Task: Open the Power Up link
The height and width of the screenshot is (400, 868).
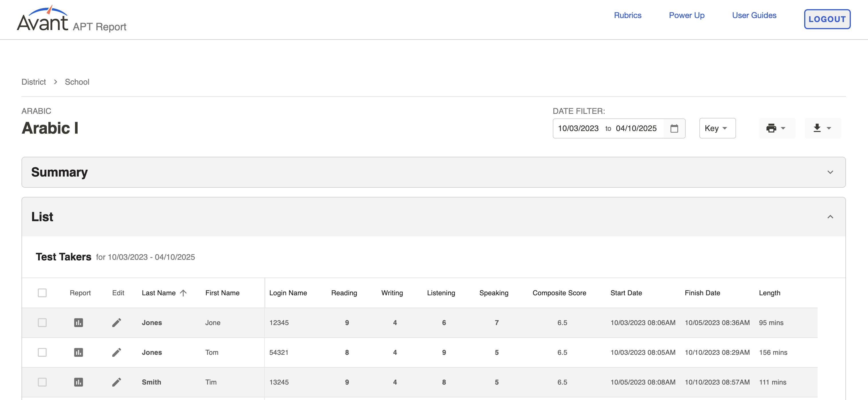Action: (x=687, y=15)
